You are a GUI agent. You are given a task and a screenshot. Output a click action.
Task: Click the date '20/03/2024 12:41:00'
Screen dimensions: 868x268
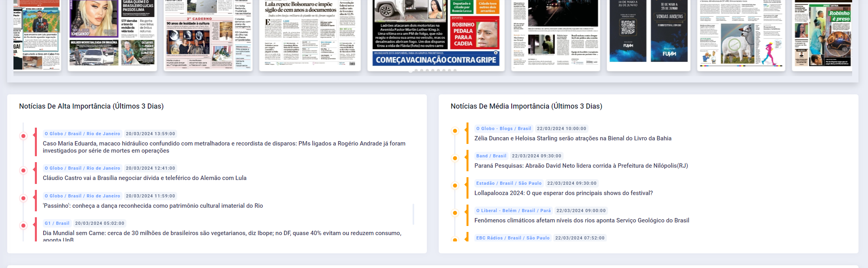coord(151,168)
